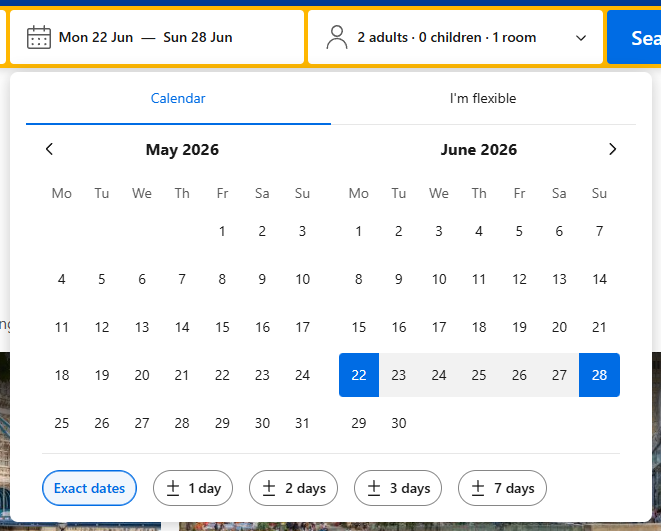Select June 28 as check-out date

[599, 375]
